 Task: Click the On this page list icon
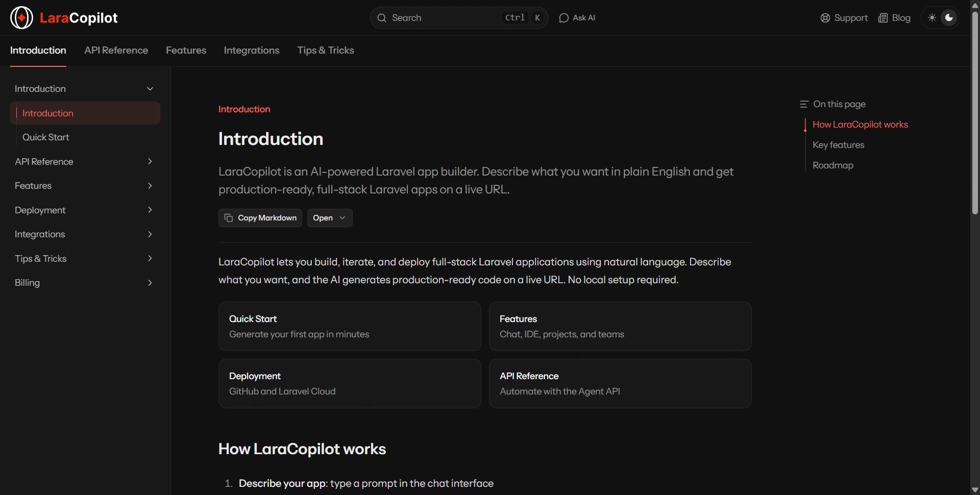click(x=804, y=104)
